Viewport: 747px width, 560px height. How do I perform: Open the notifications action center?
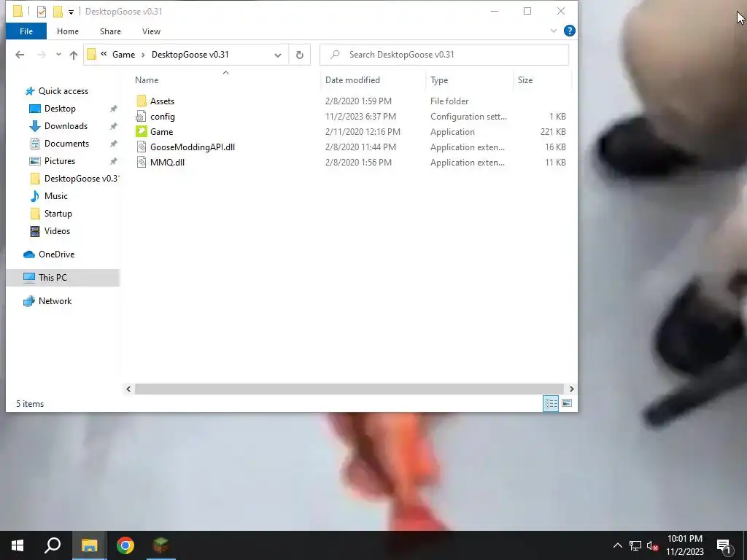pyautogui.click(x=724, y=546)
